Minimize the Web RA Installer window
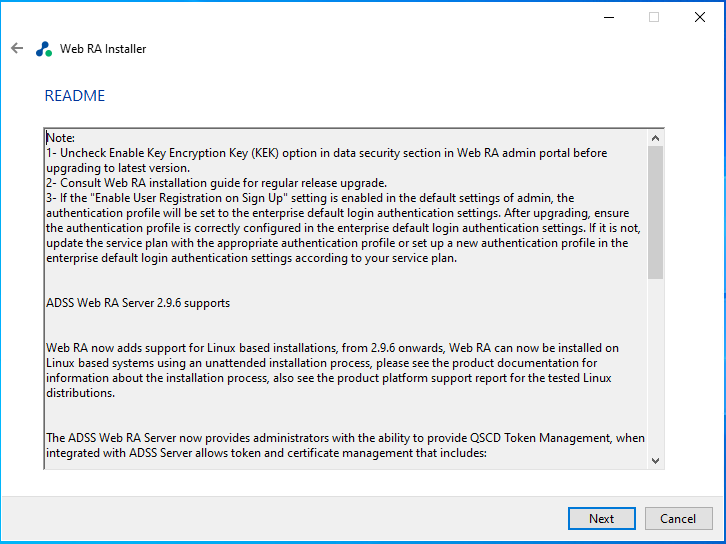 (608, 17)
